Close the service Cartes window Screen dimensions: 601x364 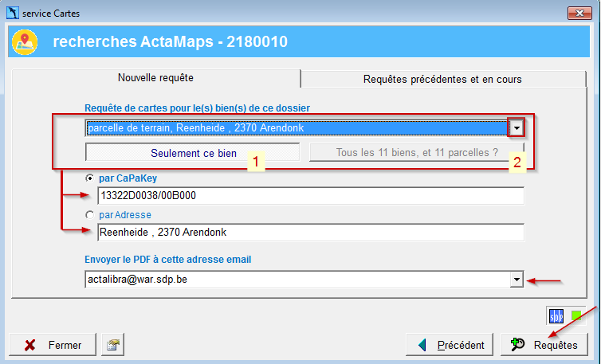[580, 13]
